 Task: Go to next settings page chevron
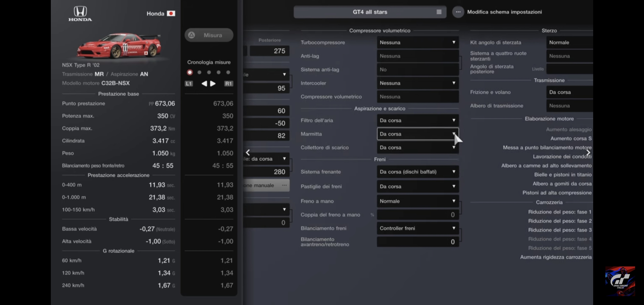[x=588, y=152]
